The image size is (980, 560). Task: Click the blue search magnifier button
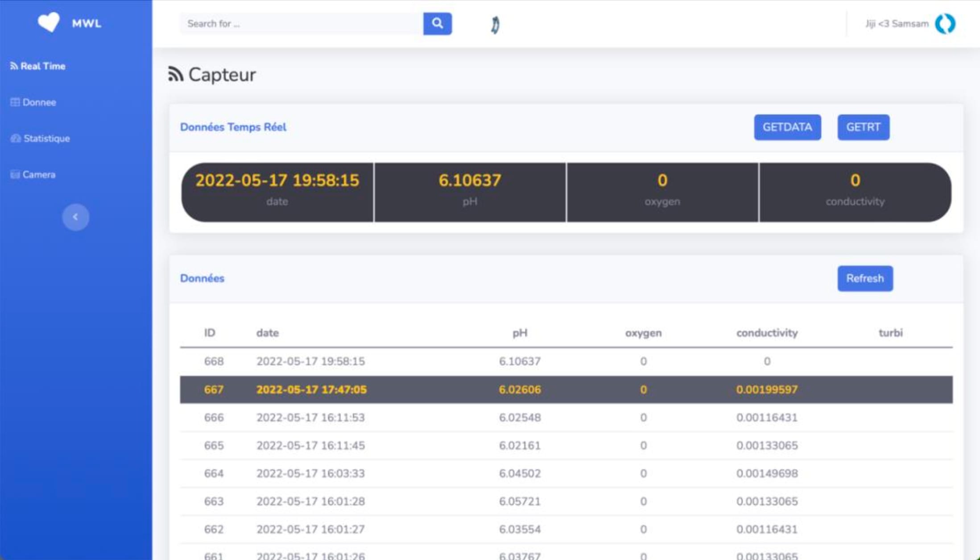tap(437, 24)
